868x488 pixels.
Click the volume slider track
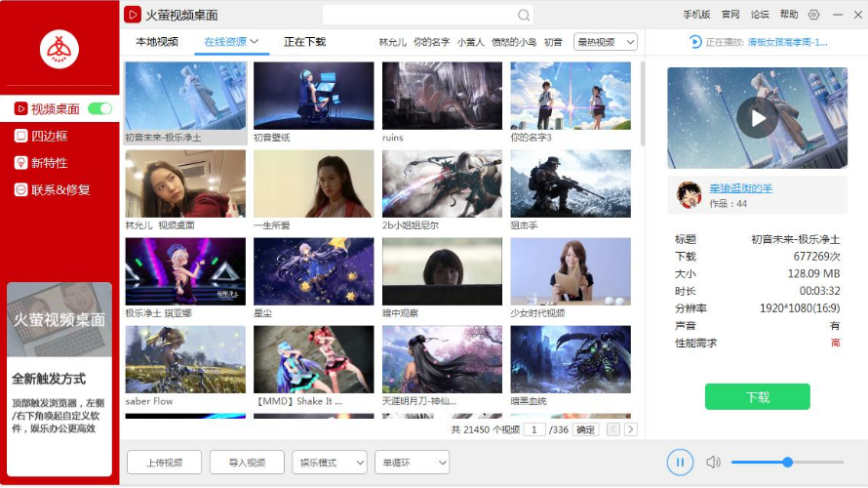(x=787, y=462)
